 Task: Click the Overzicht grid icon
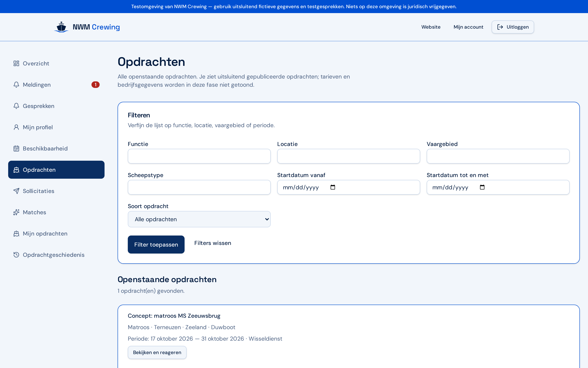(16, 64)
